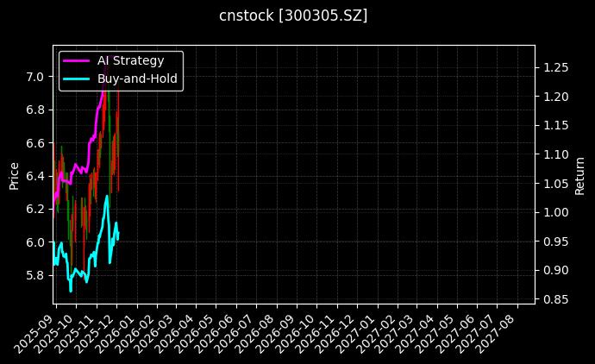This screenshot has height=364, width=595.
Task: Click the 6.4 price tick label
Action: tap(34, 176)
